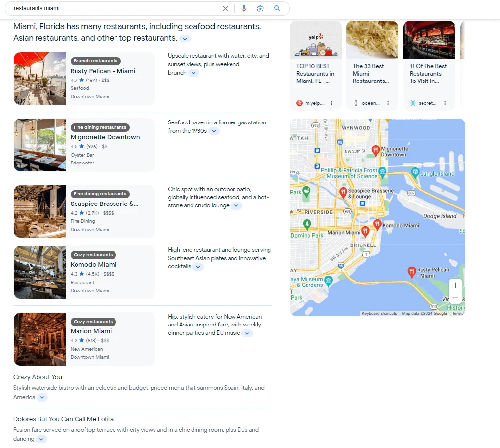Open Google Lens image search icon

click(x=260, y=8)
